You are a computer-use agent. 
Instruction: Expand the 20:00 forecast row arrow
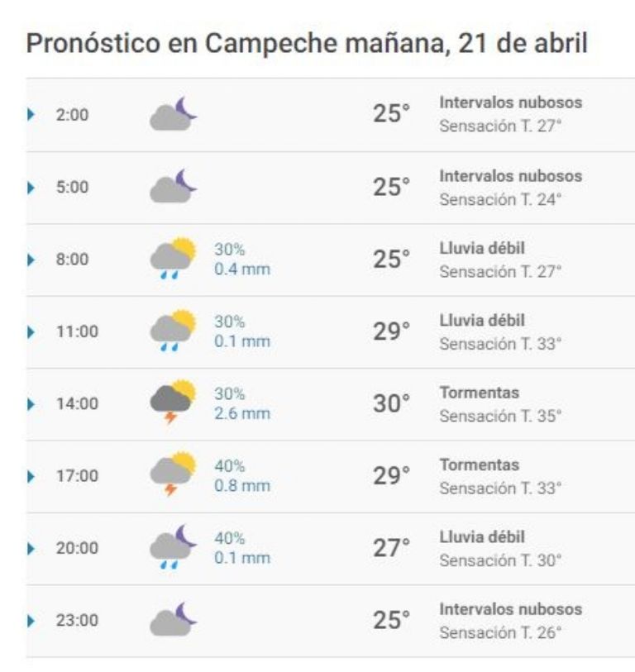(x=31, y=548)
